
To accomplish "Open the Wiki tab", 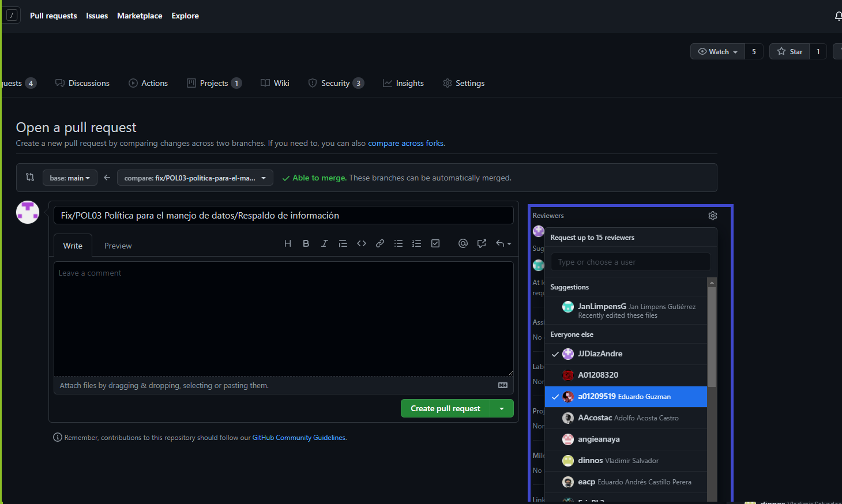I will 275,83.
